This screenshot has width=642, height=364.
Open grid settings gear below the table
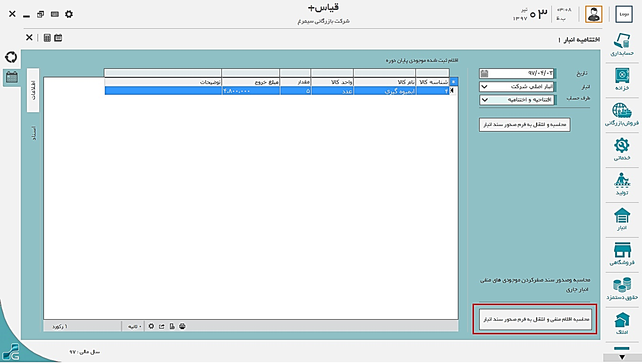151,326
